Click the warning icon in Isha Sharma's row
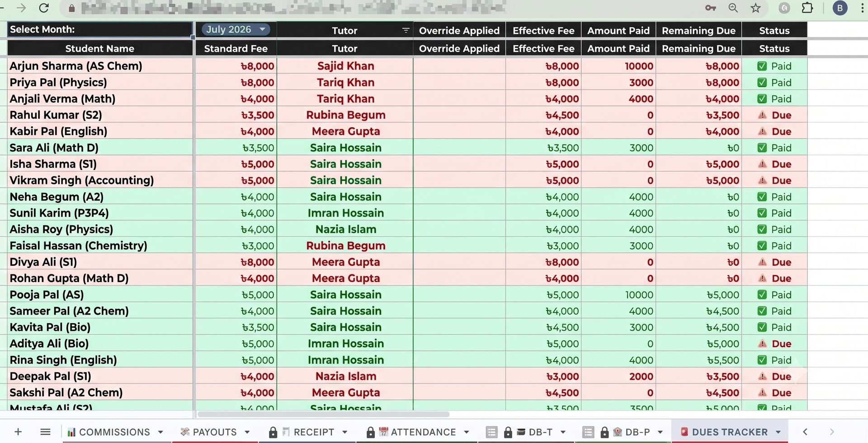The width and height of the screenshot is (868, 443). click(x=763, y=164)
